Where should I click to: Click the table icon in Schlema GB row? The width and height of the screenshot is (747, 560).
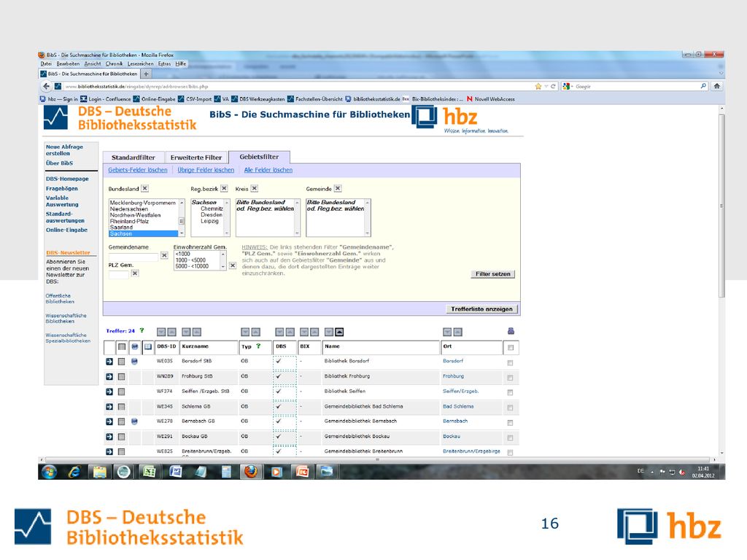[x=122, y=407]
